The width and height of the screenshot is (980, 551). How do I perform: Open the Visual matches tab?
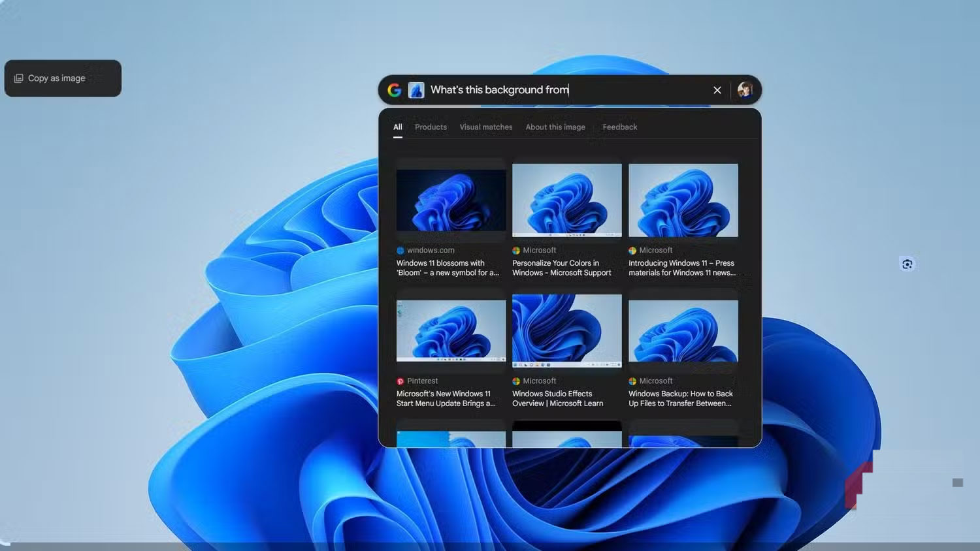485,127
